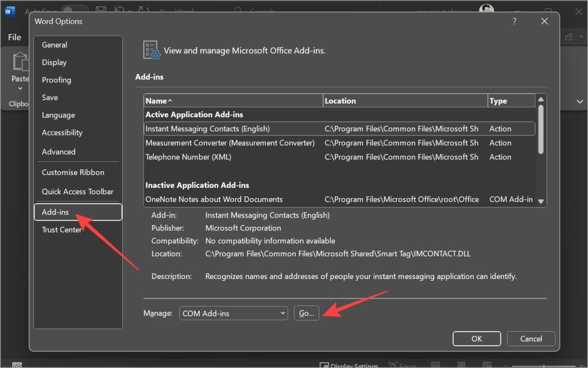Select the Measurement Converter add-in row

pyautogui.click(x=339, y=143)
